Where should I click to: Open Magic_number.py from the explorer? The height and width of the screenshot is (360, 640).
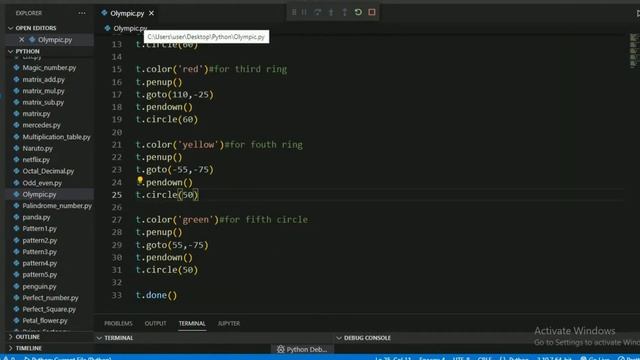(x=49, y=68)
